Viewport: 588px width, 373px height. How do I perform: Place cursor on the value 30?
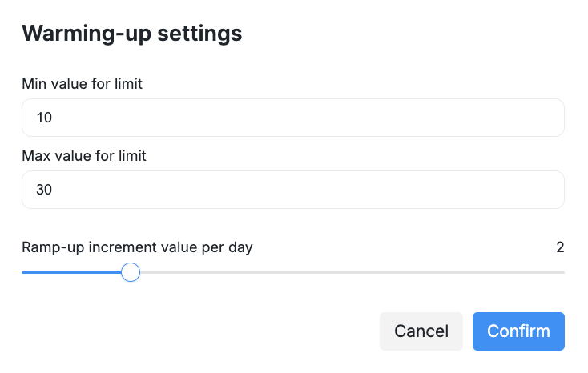(x=44, y=191)
